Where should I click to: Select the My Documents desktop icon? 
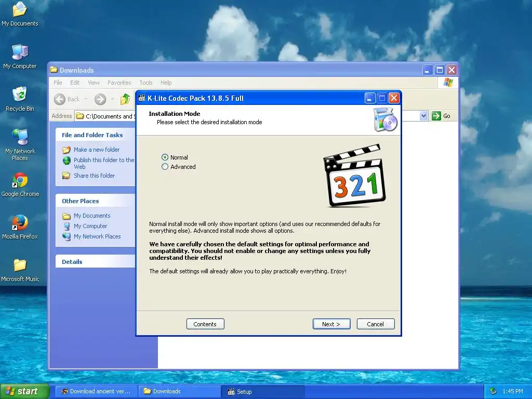pos(20,14)
